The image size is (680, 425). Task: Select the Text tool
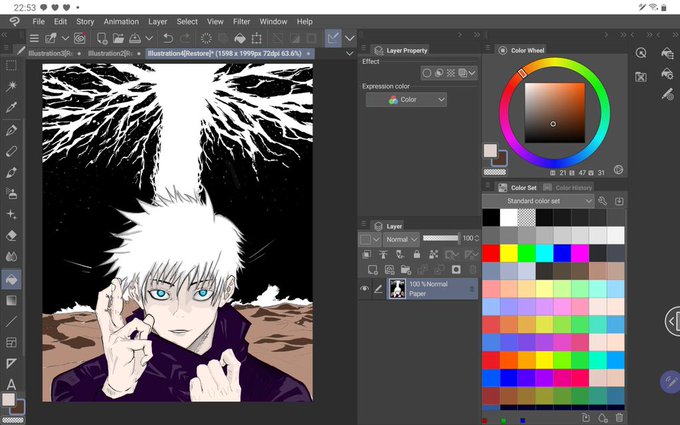[x=11, y=384]
